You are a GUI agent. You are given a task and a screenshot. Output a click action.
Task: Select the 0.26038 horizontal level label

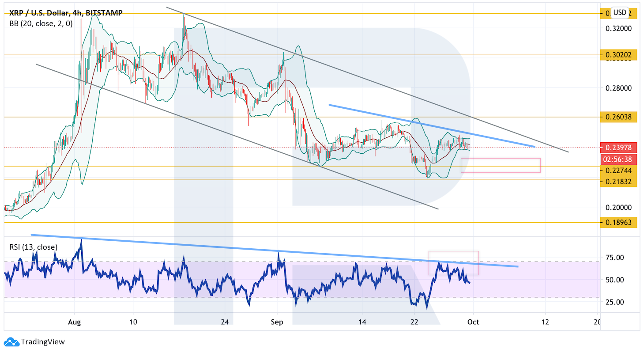click(x=618, y=117)
